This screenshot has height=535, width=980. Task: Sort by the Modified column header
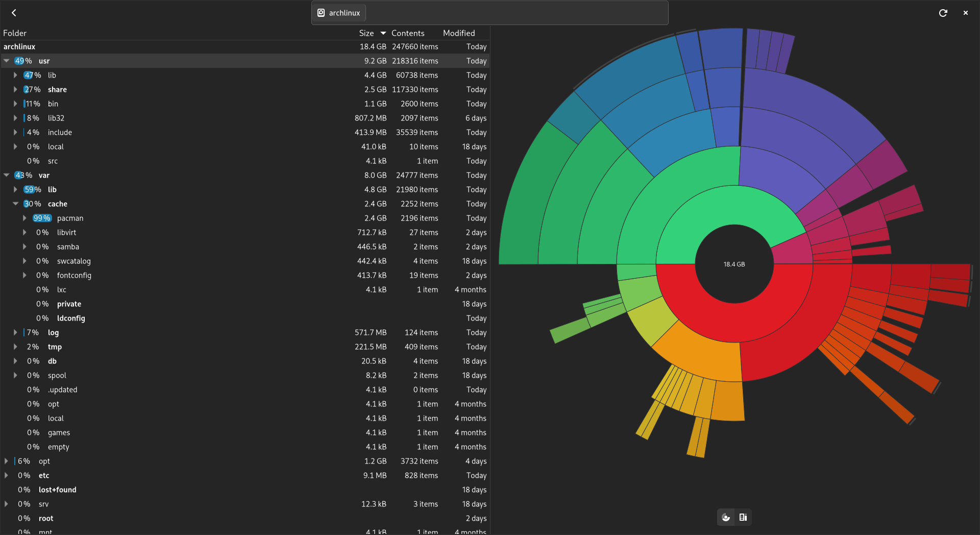(458, 33)
